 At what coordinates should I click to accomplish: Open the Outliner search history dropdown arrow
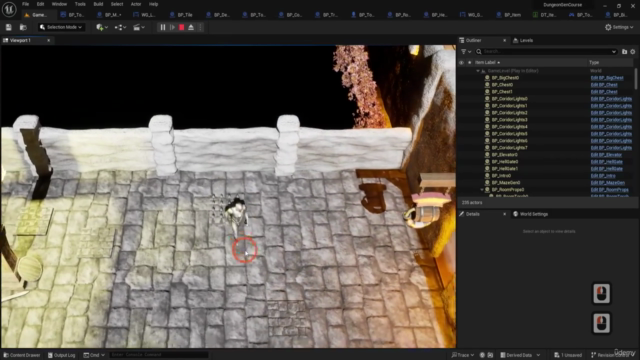(x=613, y=51)
